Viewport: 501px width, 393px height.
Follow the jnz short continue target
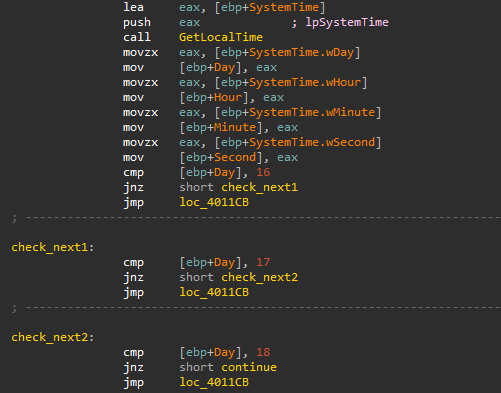(249, 367)
